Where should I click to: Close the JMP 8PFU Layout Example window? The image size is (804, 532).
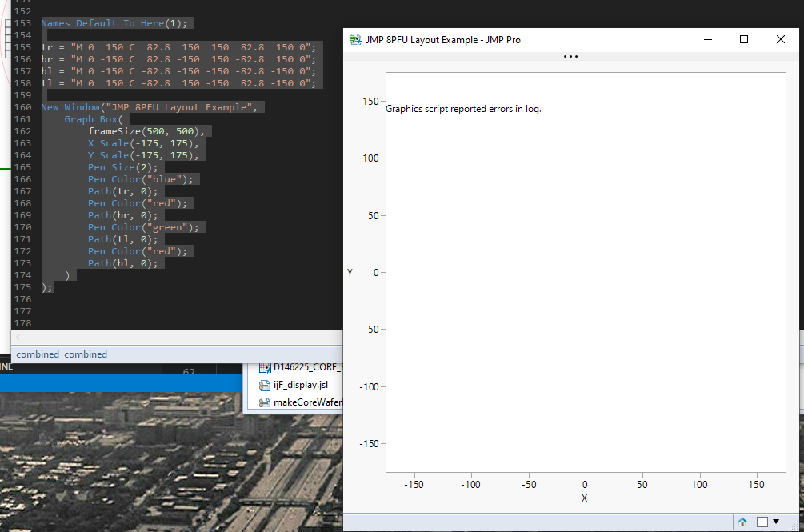[x=781, y=39]
